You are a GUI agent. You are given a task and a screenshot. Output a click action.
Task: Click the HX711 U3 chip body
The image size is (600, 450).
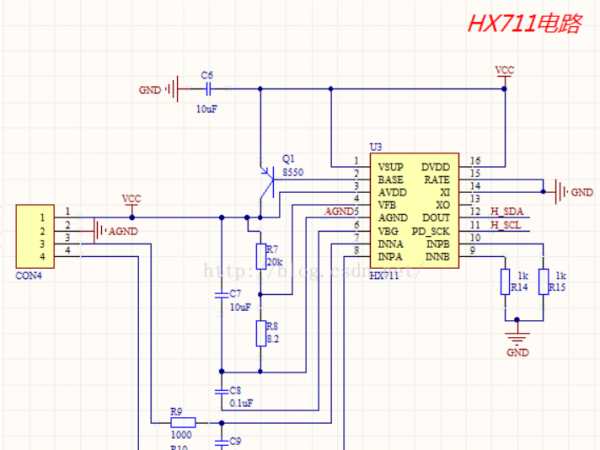coord(411,210)
